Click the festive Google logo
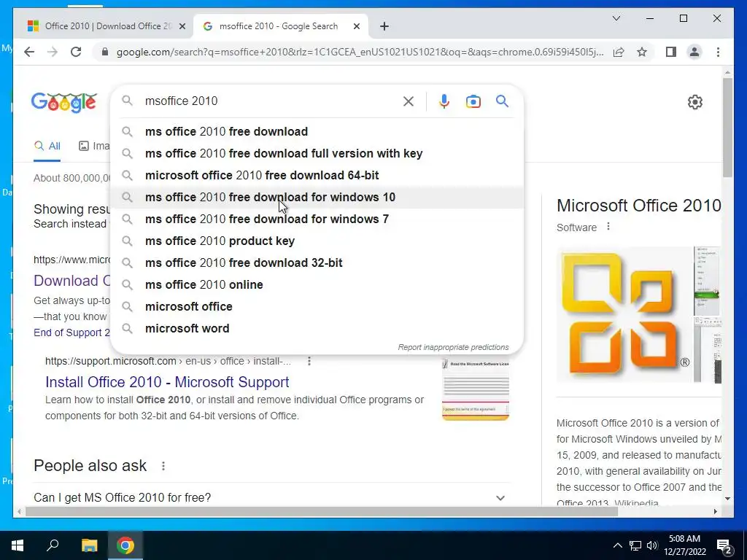Viewport: 747px width, 560px height. point(64,102)
